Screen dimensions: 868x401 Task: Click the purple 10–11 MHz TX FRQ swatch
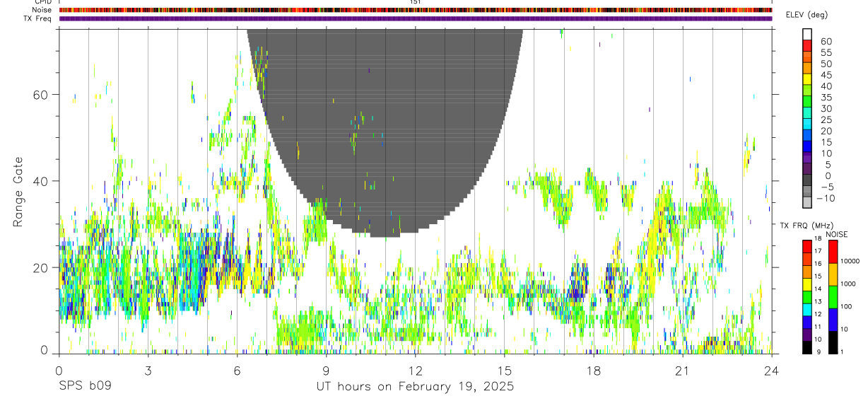coord(807,335)
